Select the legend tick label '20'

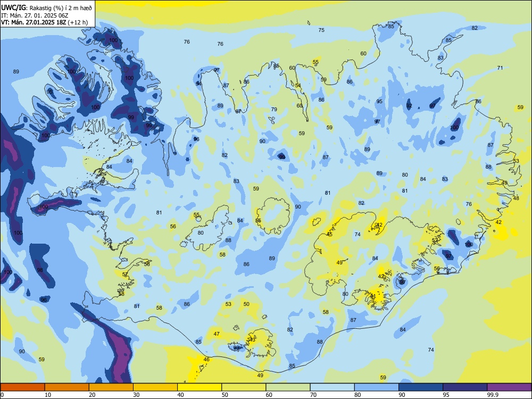pos(92,395)
